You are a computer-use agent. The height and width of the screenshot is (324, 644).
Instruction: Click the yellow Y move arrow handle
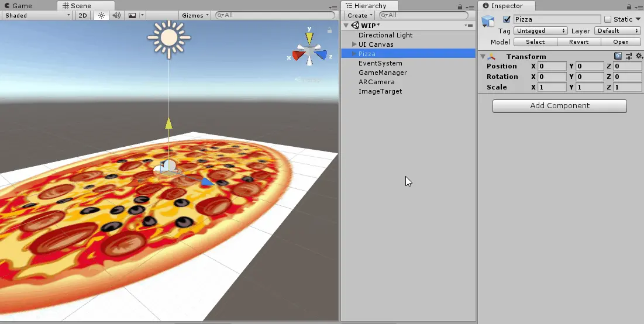168,123
